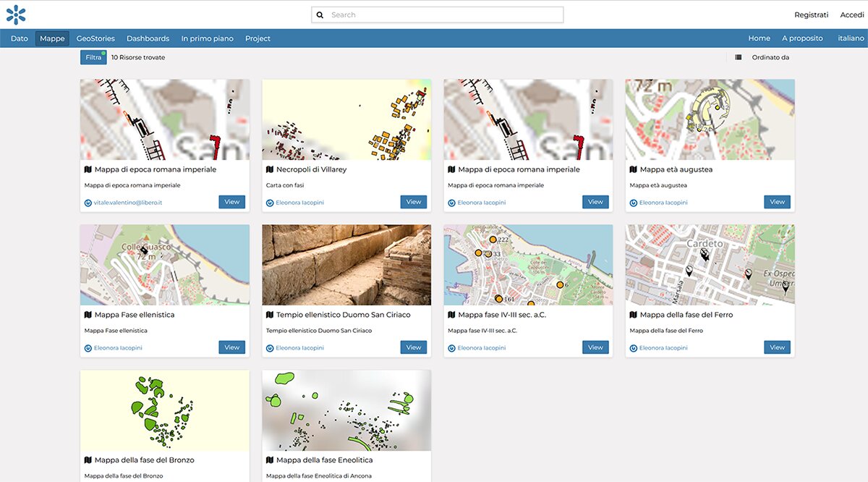Open the Mappa fase IV-III sec. a.C. thumbnail

click(x=528, y=265)
